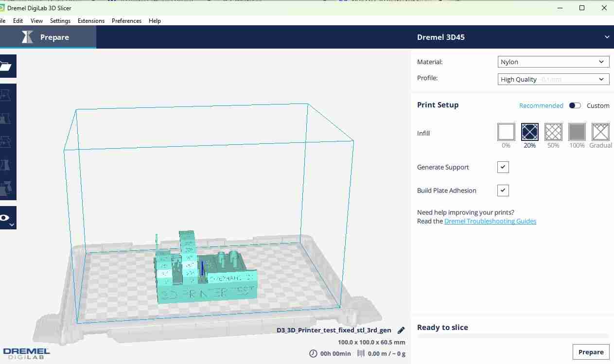Minimize the Dremel DigiLab 3D Slicer window
Image resolution: width=614 pixels, height=364 pixels.
[x=560, y=8]
